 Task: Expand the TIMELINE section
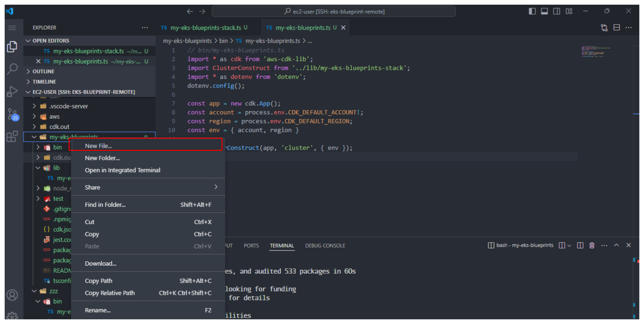pos(89,82)
